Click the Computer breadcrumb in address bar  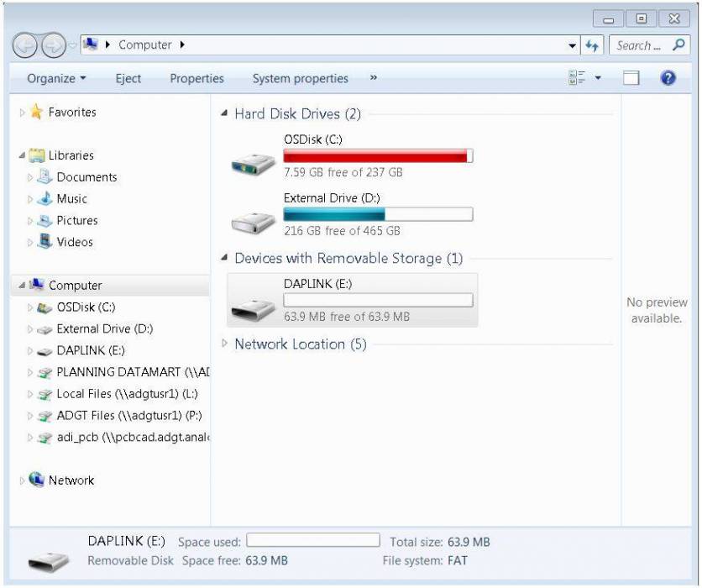(145, 45)
